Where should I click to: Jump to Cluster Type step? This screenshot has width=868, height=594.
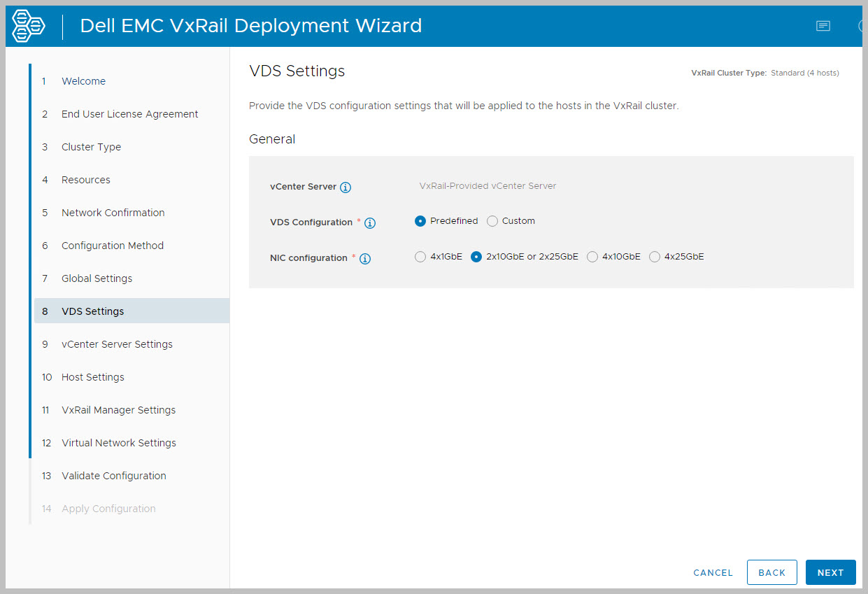pyautogui.click(x=91, y=147)
